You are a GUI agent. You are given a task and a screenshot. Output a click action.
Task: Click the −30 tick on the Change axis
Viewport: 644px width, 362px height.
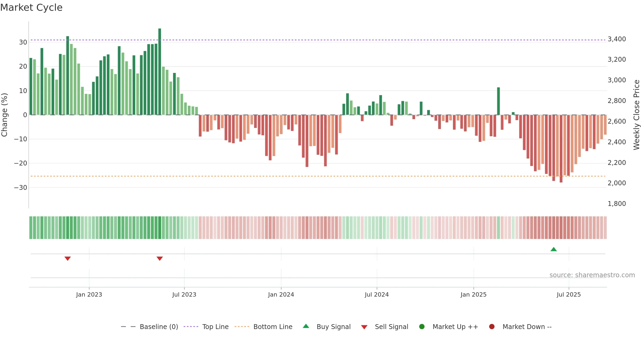coord(21,187)
